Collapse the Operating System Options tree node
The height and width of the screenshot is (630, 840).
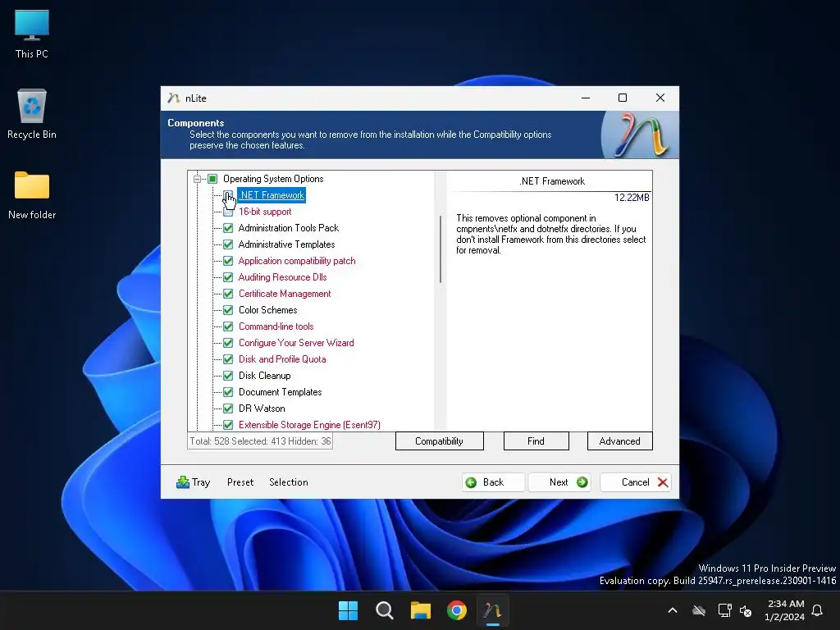coord(197,179)
